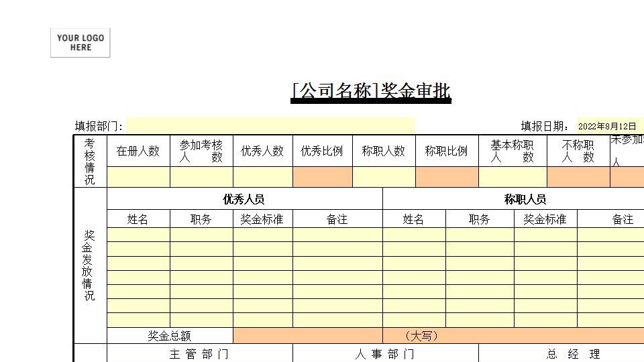Click the YOUR LOGO HERE placeholder image

pos(80,43)
